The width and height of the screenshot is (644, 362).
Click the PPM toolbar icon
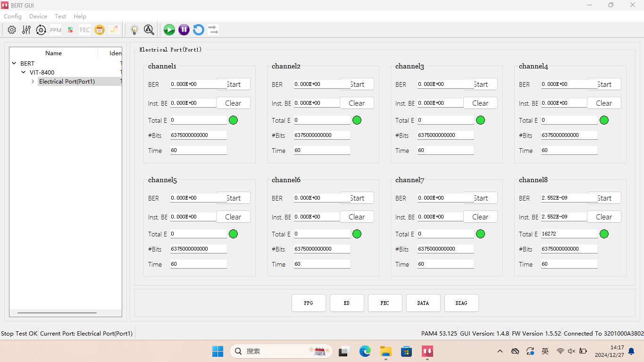(x=56, y=30)
